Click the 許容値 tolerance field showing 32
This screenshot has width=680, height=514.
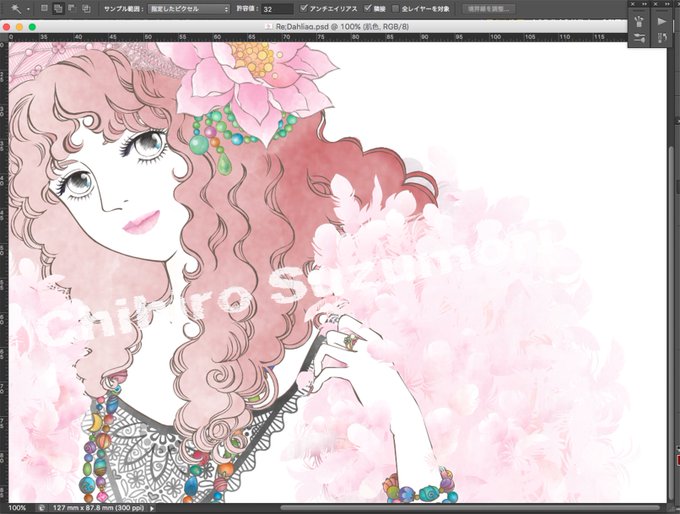point(278,9)
